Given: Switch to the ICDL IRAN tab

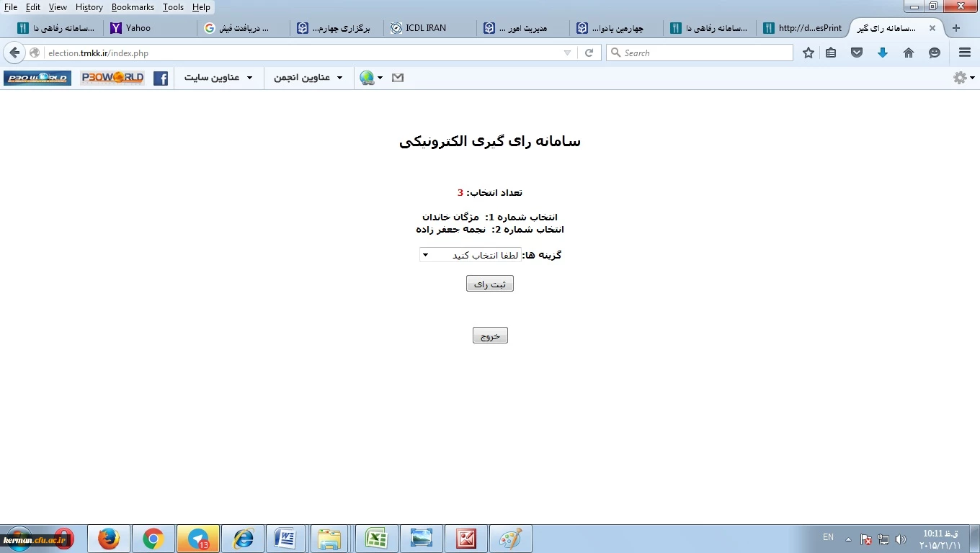Looking at the screenshot, I should 428,28.
